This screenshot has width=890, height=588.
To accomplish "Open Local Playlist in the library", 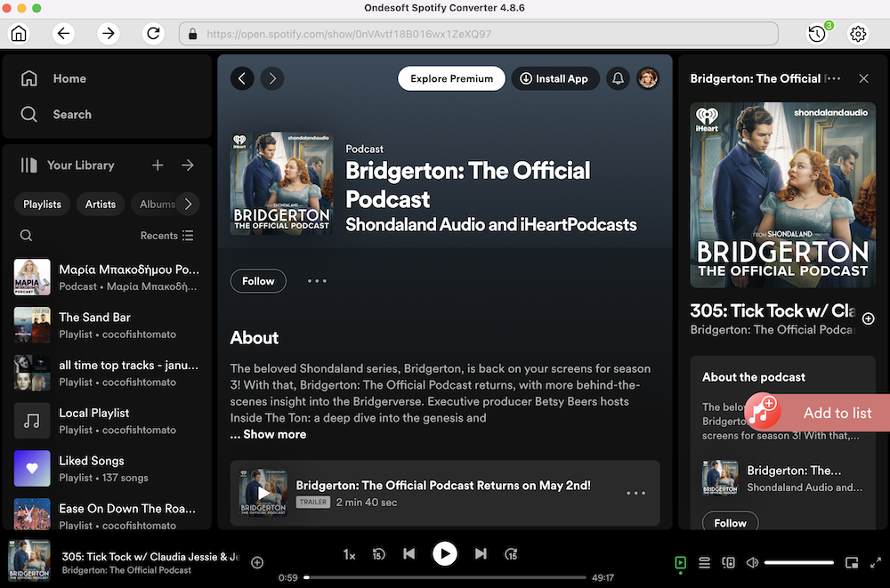I will click(x=107, y=421).
